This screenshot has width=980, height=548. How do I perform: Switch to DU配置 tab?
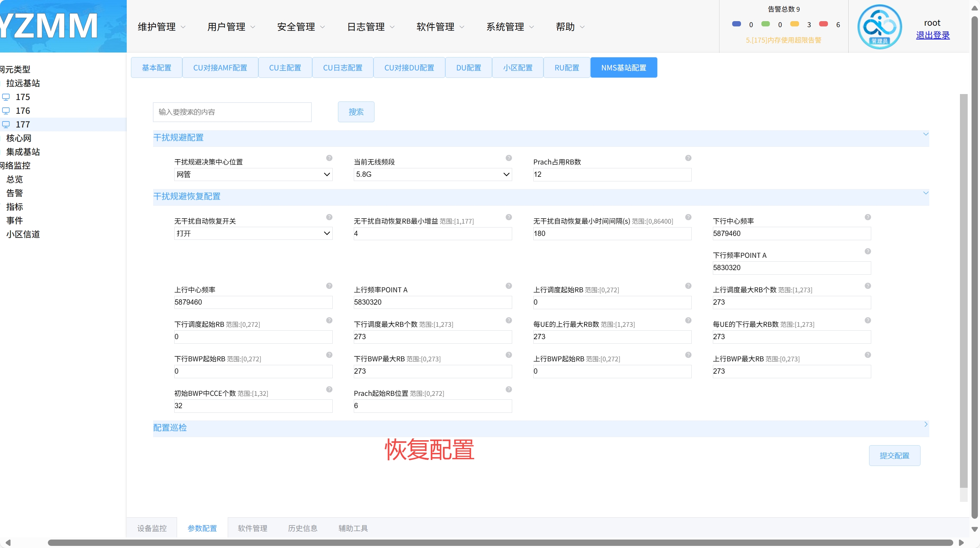click(x=469, y=67)
